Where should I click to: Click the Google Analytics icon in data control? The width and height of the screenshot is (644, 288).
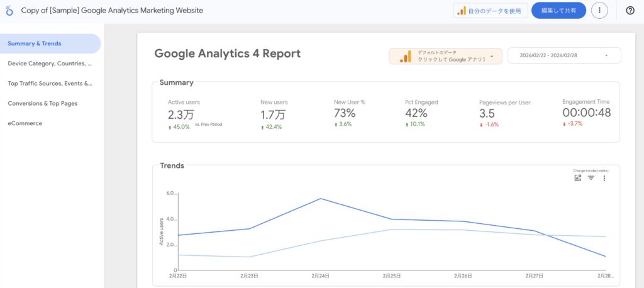(406, 56)
